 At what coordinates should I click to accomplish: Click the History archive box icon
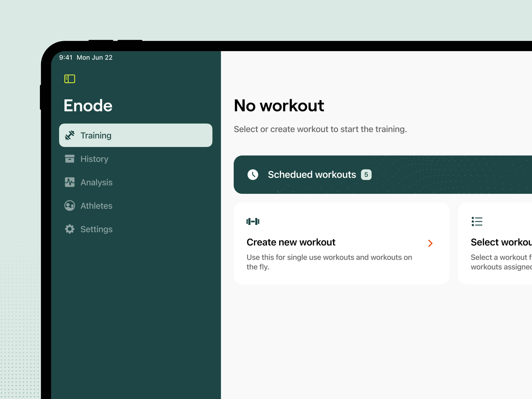70,159
